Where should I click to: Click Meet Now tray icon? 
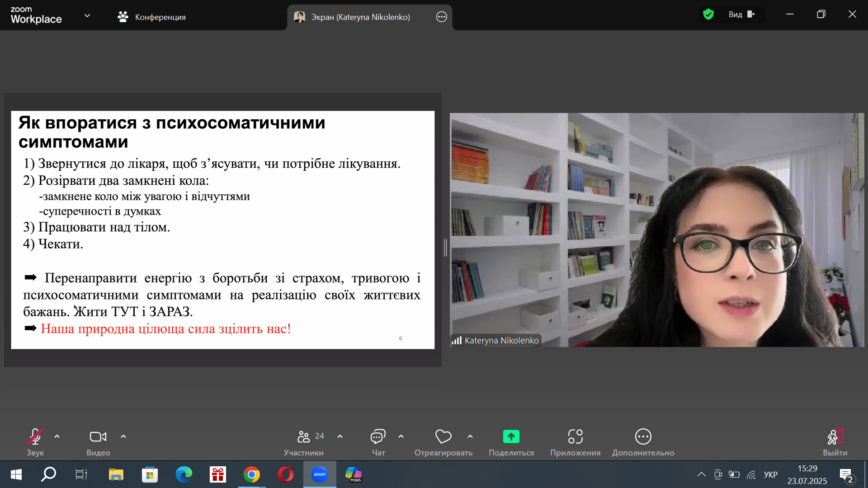tap(718, 474)
